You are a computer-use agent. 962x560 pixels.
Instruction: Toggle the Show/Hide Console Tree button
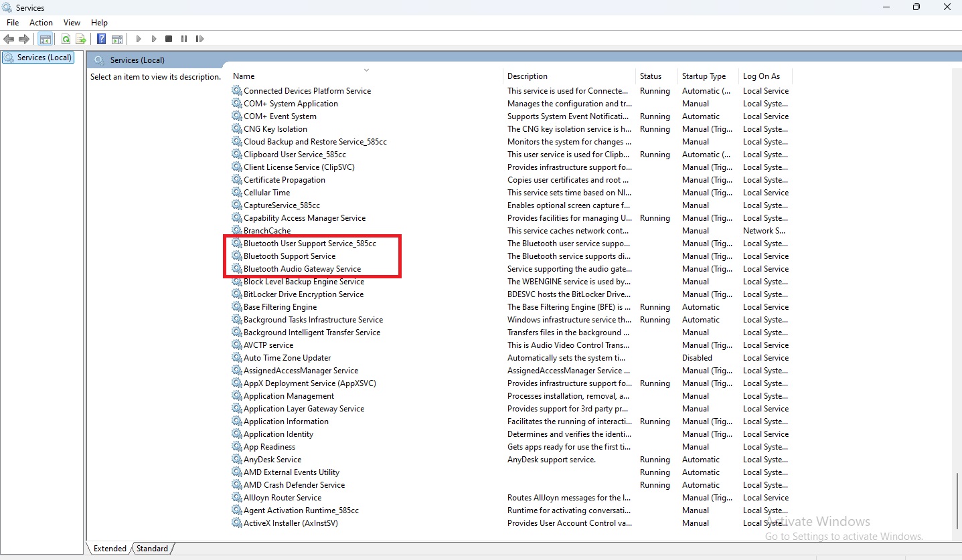pos(45,39)
